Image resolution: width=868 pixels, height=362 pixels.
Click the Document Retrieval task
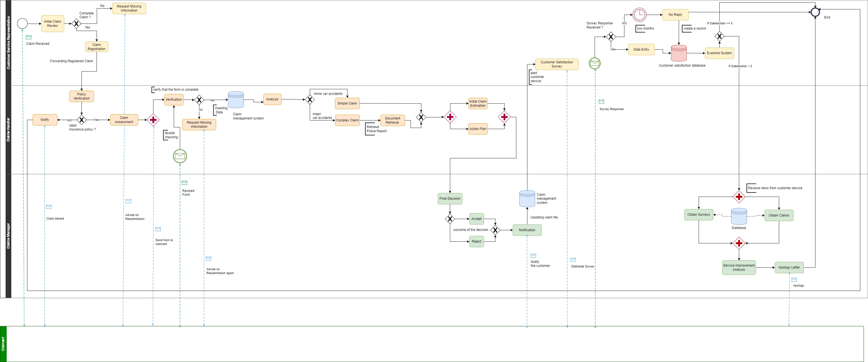coord(392,121)
